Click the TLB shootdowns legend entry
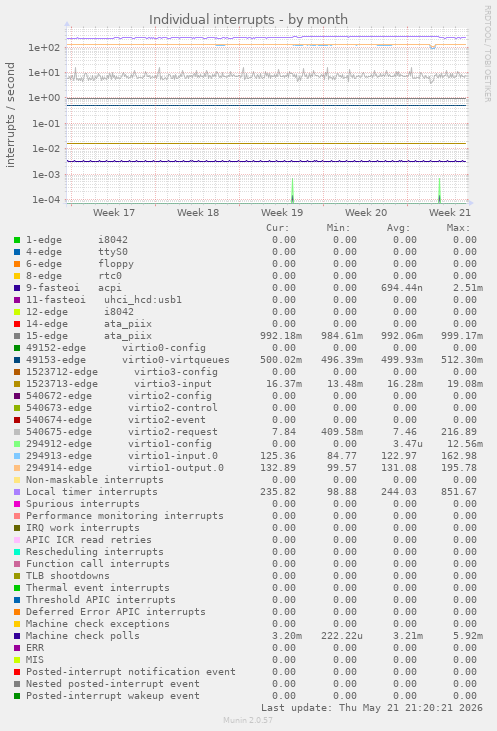Viewport: 497px width, 731px height. point(68,576)
